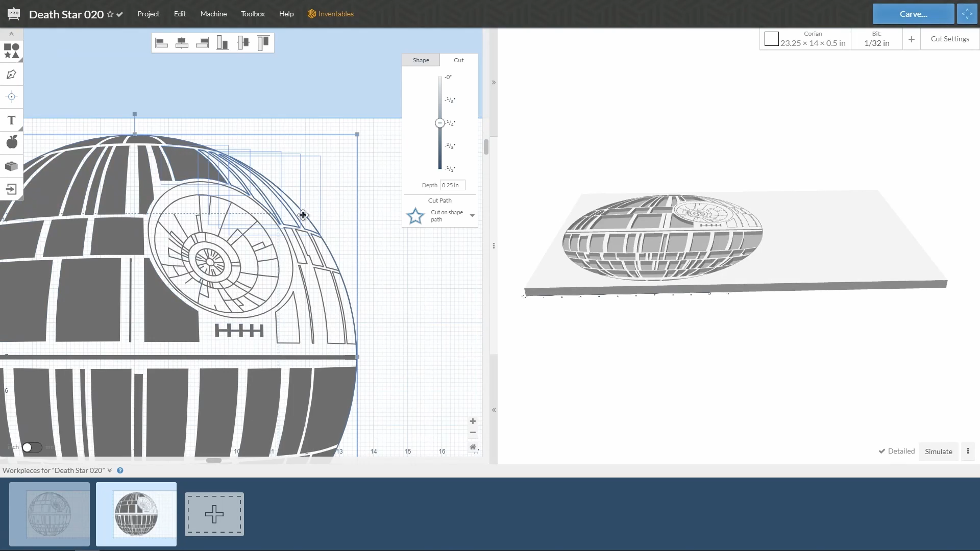980x551 pixels.
Task: Click align top edges icon
Action: pyautogui.click(x=263, y=43)
